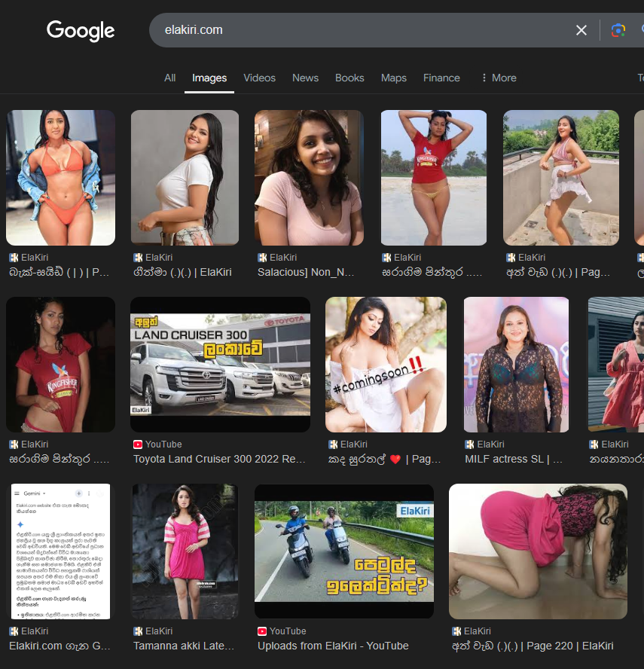644x669 pixels.
Task: Click the Google logo
Action: [81, 31]
